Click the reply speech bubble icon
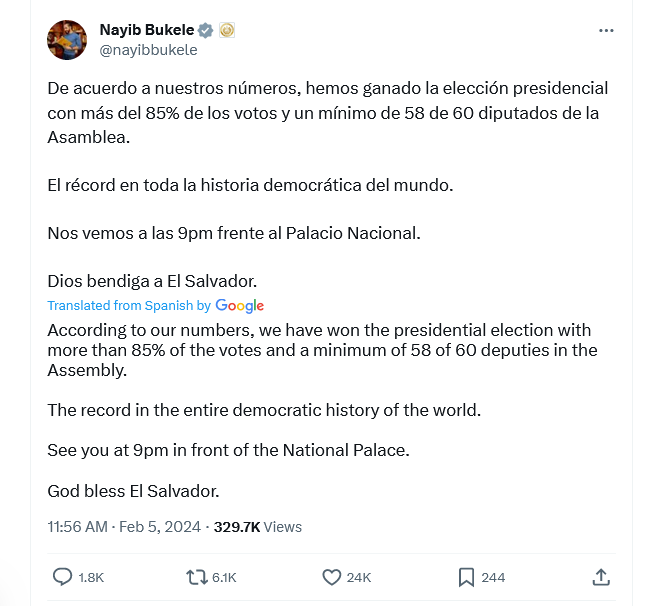 [62, 577]
